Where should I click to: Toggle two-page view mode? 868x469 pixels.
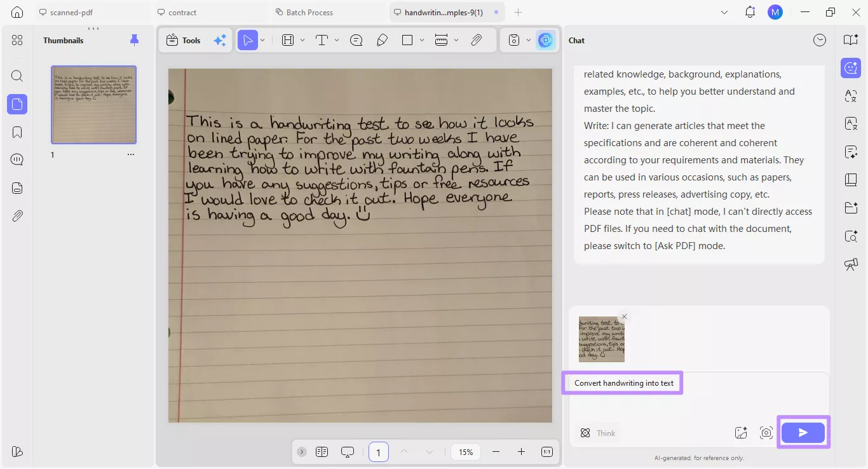tap(322, 452)
